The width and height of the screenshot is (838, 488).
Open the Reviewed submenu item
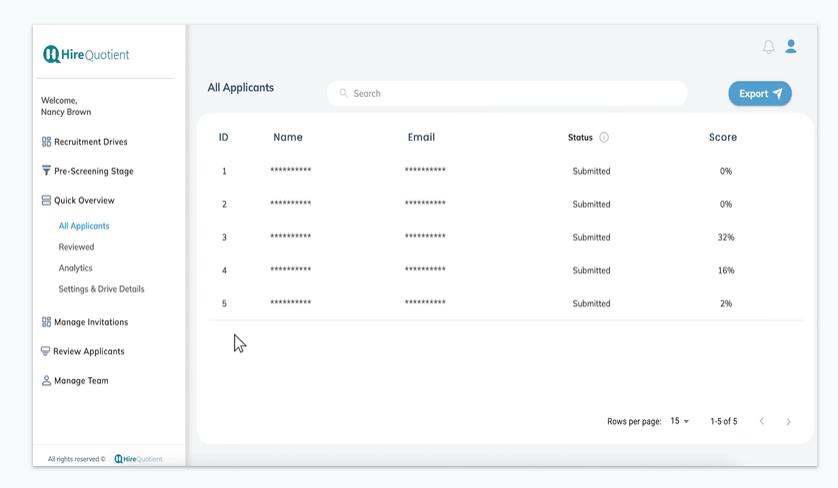click(76, 247)
